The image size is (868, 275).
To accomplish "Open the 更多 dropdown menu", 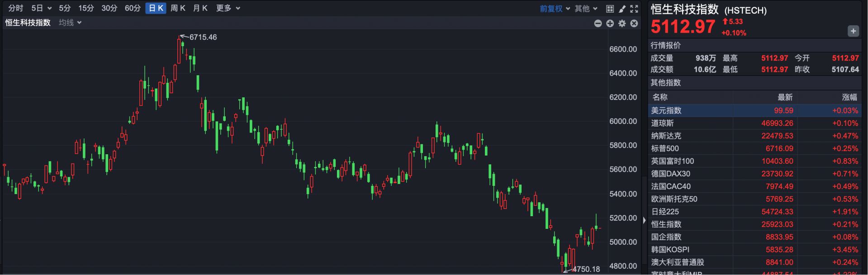I will coord(228,8).
